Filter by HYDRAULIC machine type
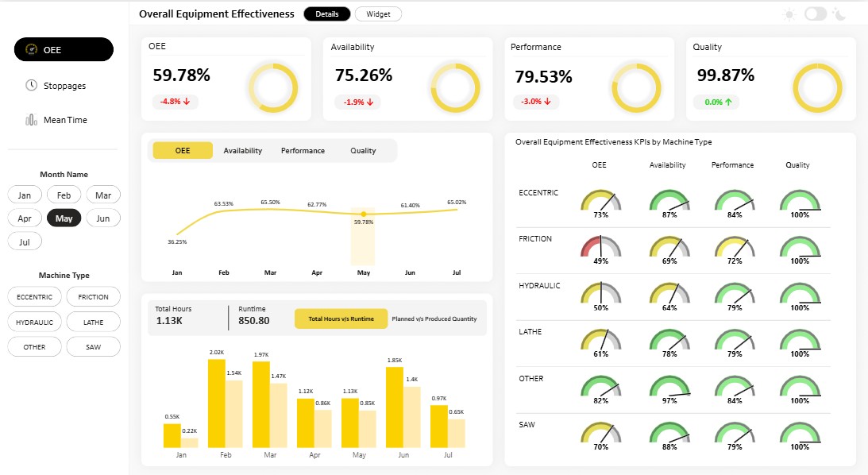This screenshot has height=475, width=868. [x=34, y=322]
